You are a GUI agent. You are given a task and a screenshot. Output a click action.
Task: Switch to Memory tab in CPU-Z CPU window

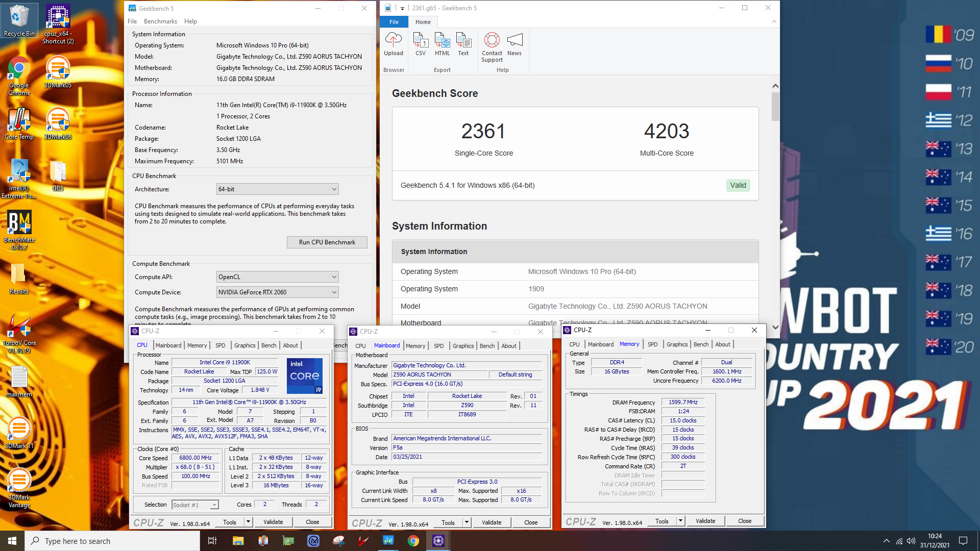[197, 345]
